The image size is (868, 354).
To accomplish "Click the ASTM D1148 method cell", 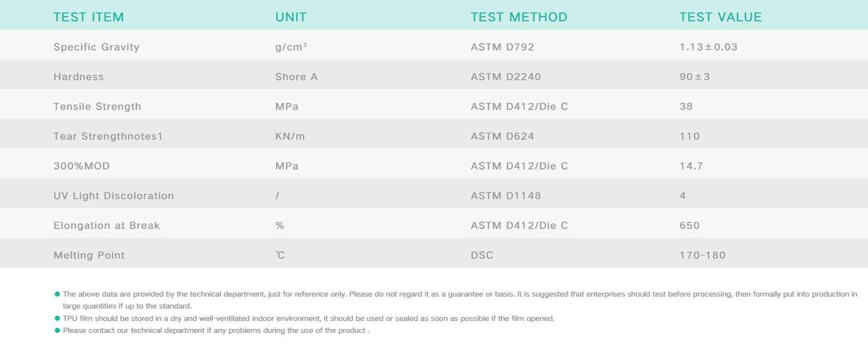I will [x=505, y=196].
